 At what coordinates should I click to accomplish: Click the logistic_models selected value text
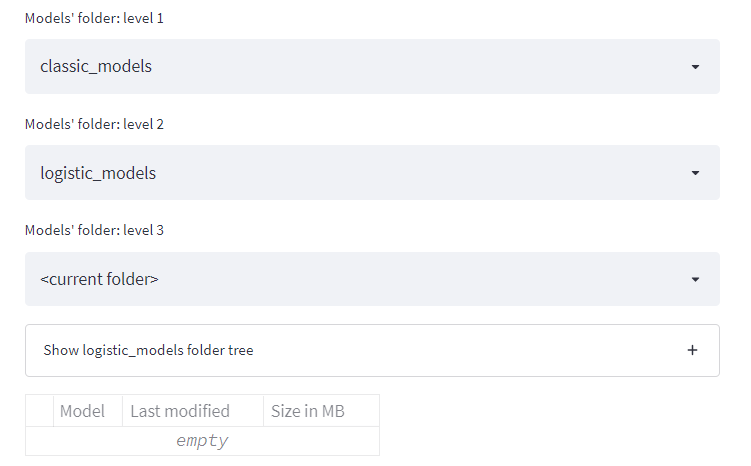click(x=98, y=173)
